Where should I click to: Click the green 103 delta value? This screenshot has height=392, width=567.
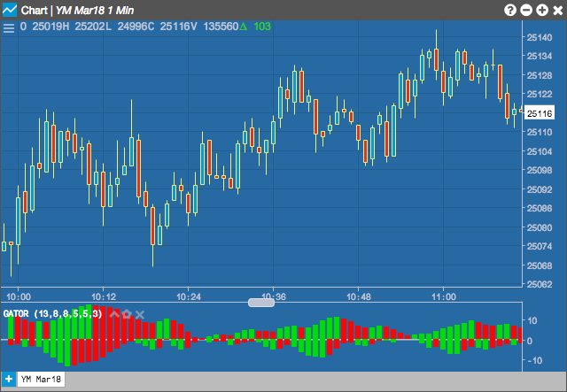(262, 27)
